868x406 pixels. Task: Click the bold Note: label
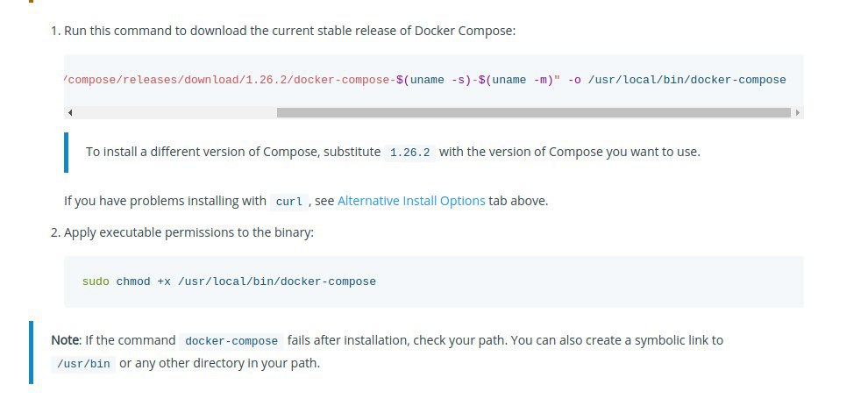(67, 340)
